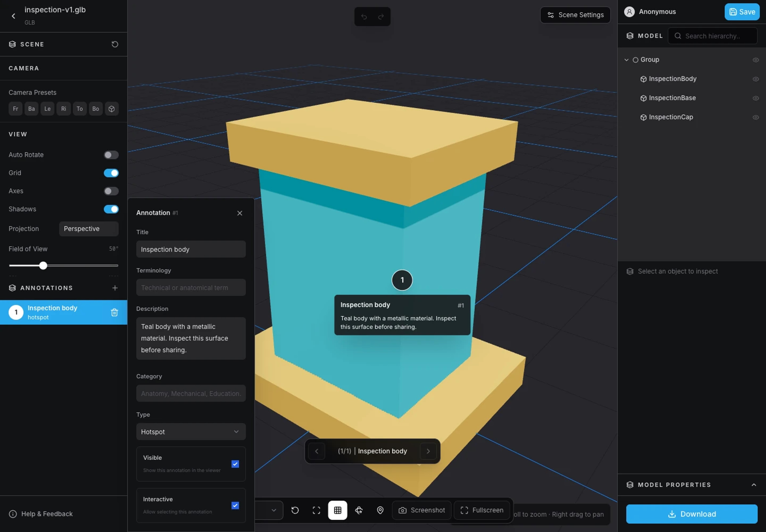Adjust the Field of View slider
Viewport: 766px width, 532px height.
pos(63,266)
